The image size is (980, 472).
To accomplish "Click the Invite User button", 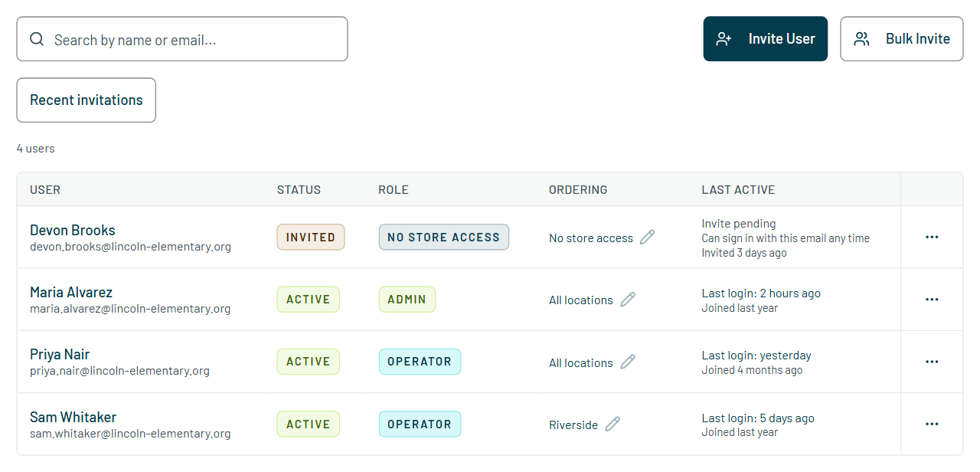I will point(766,39).
